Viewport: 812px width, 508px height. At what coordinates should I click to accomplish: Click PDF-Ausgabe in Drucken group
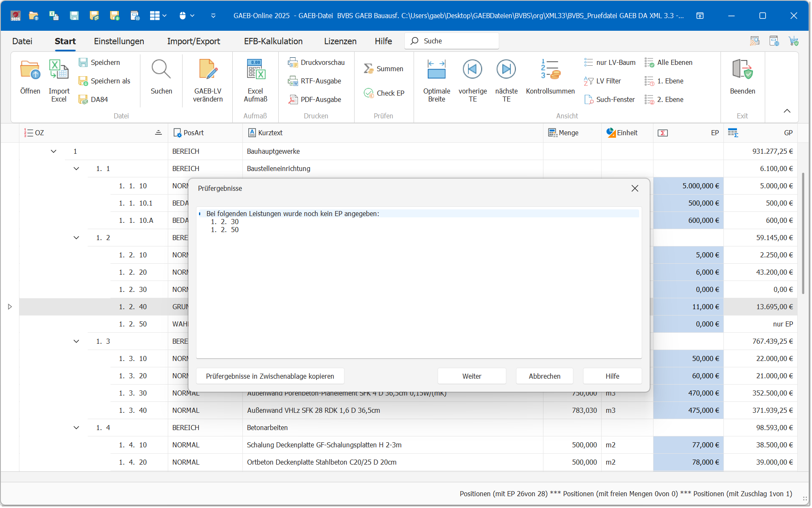point(315,99)
